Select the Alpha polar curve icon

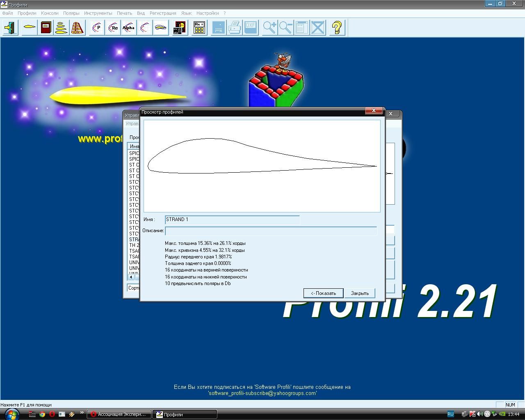pos(128,28)
